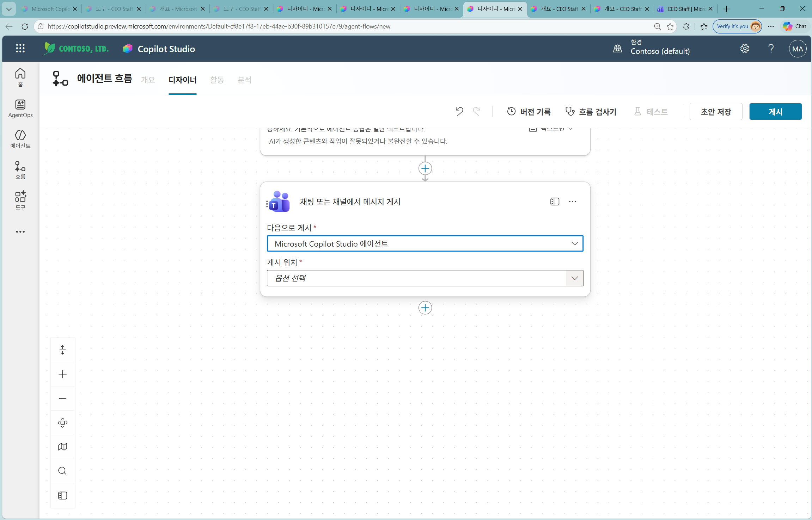Open a new browser tab

tap(726, 9)
